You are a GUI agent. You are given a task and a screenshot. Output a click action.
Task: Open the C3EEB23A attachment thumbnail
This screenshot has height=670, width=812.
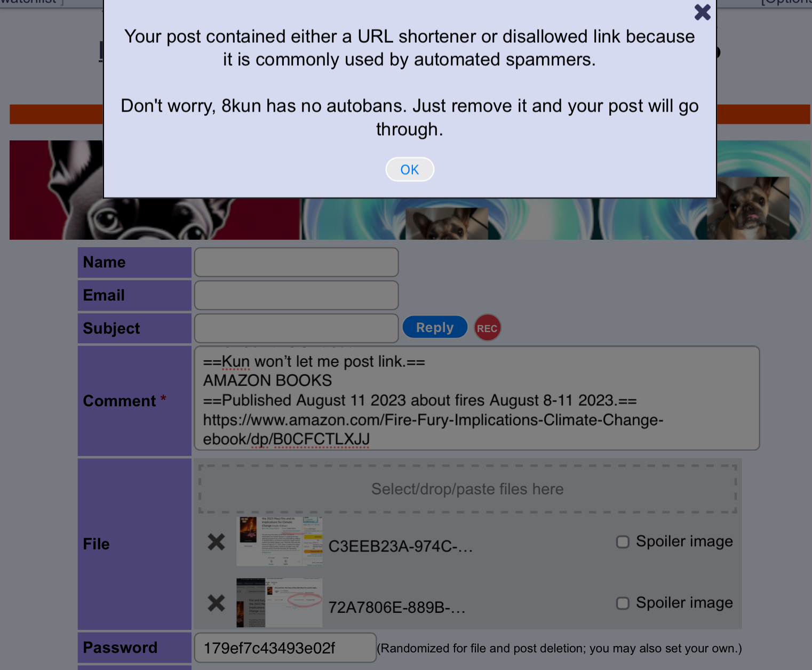point(280,541)
